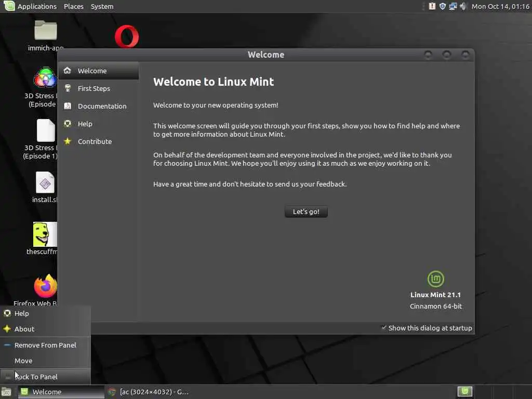
Task: Click the Let's go! button
Action: pos(306,211)
